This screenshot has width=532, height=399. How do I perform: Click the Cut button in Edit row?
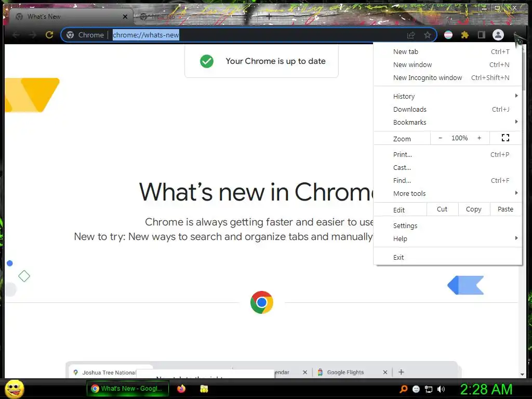[442, 209]
